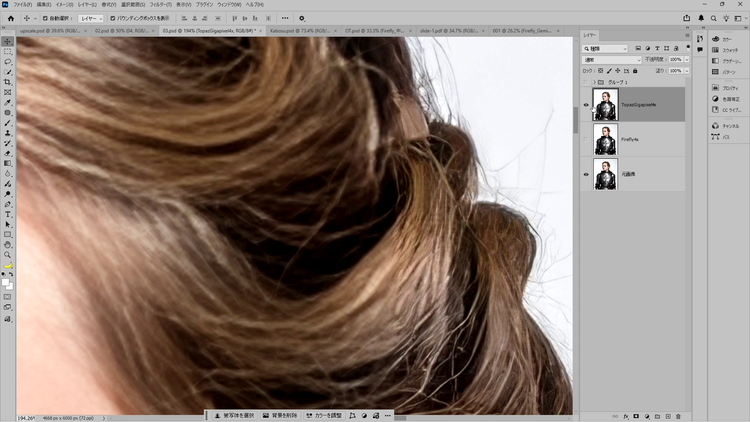Toggle the 自動選択 checkbox
The width and height of the screenshot is (750, 422).
45,18
